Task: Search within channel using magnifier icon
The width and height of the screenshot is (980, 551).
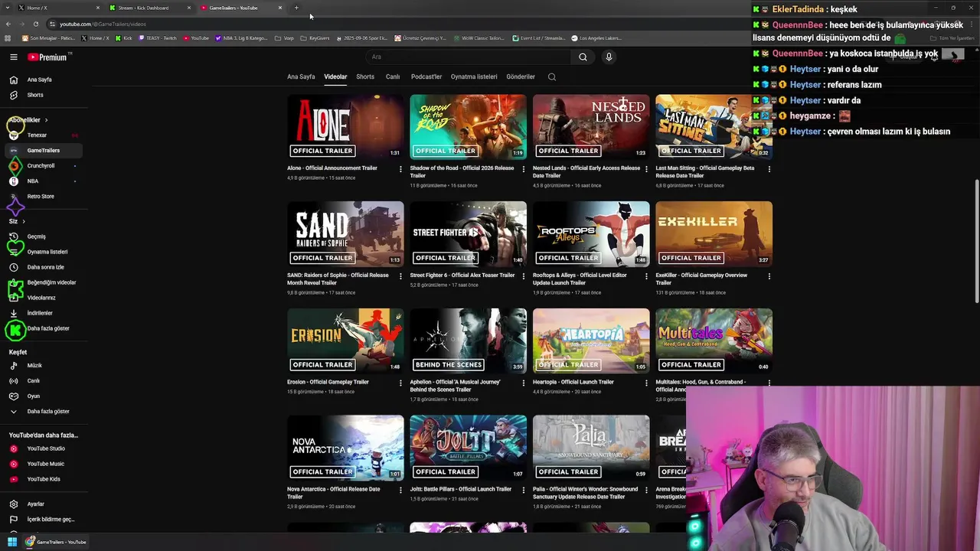Action: [x=552, y=77]
